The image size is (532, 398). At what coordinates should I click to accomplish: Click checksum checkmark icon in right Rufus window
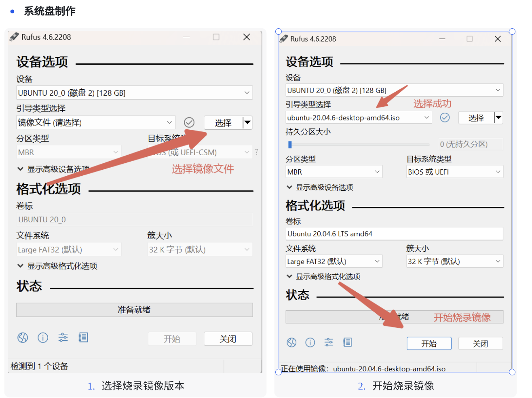coord(445,118)
